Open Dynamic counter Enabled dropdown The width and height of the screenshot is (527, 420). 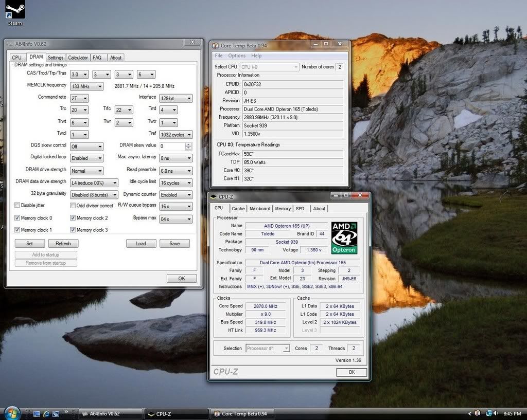point(176,195)
